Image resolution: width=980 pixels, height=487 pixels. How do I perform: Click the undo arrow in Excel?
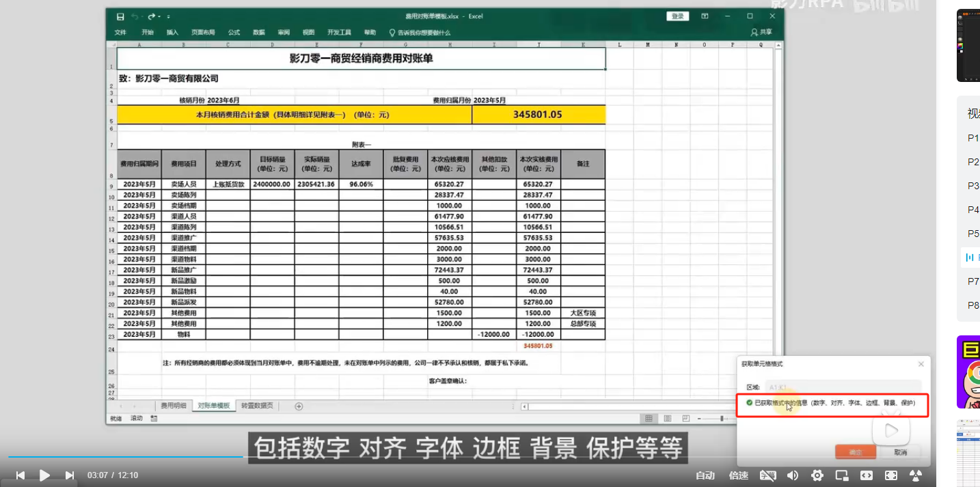135,16
